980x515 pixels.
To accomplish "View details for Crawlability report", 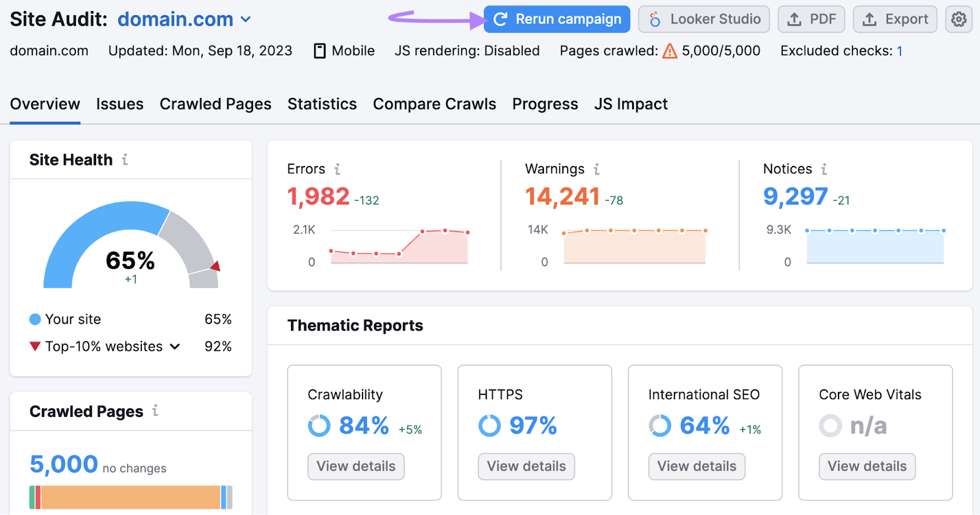I will pyautogui.click(x=356, y=467).
